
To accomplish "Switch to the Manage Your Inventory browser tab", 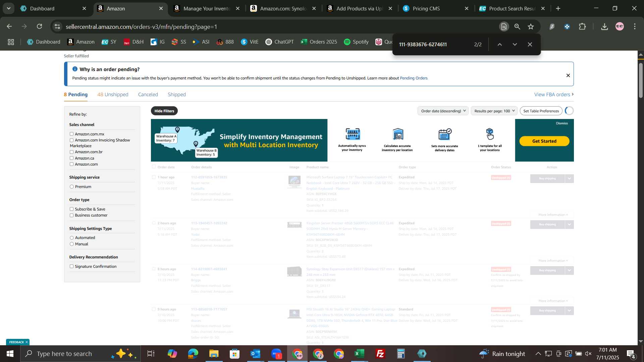I will 206,9.
